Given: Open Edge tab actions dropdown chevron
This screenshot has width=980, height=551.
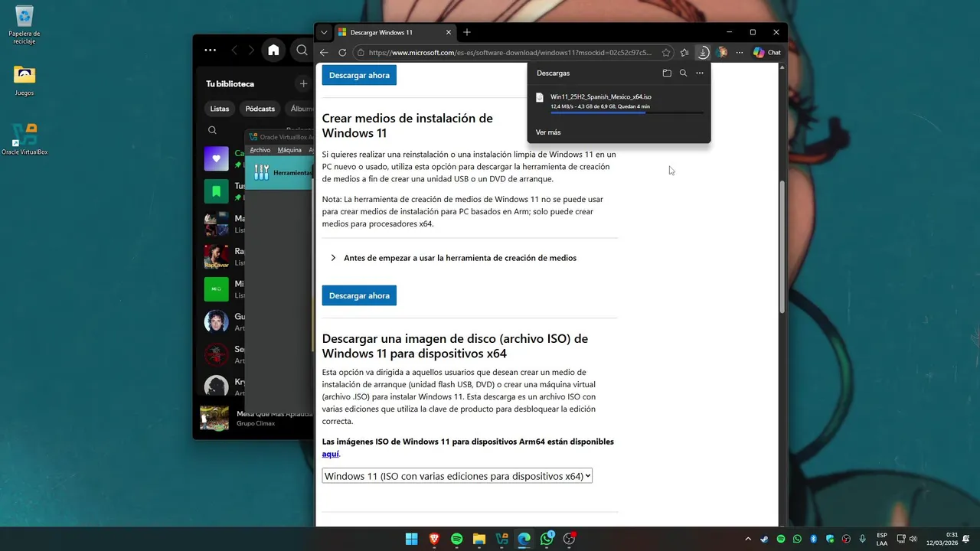Looking at the screenshot, I should coord(325,32).
